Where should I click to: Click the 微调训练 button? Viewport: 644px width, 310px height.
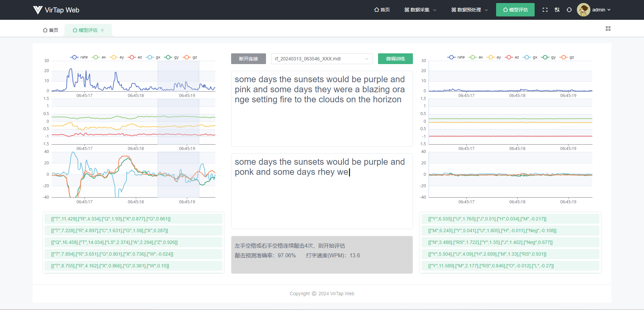point(395,59)
